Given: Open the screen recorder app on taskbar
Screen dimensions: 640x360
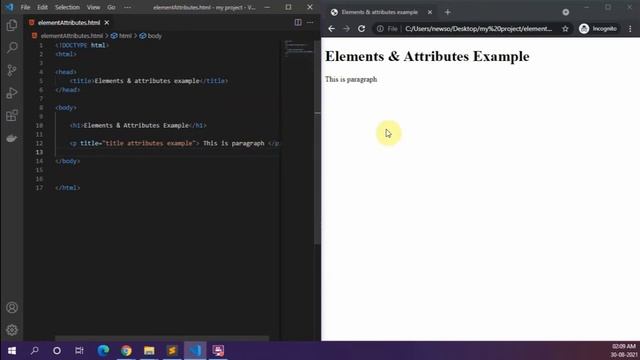Looking at the screenshot, I should click(218, 351).
